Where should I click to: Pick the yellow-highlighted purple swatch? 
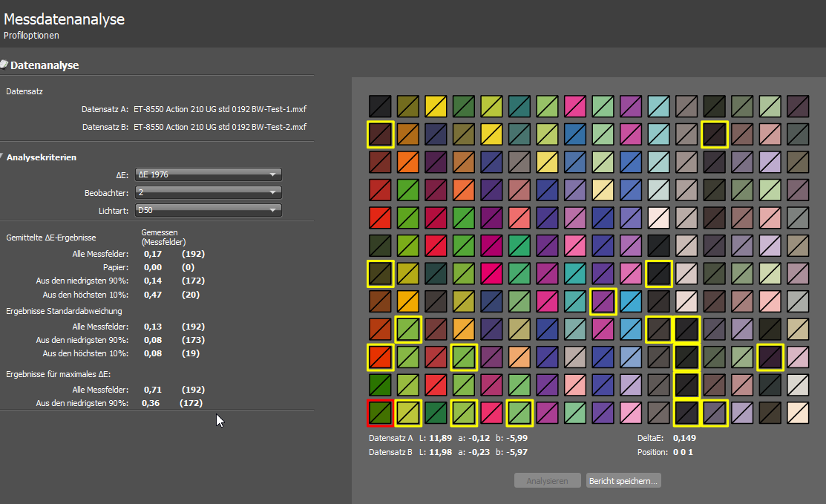[603, 301]
